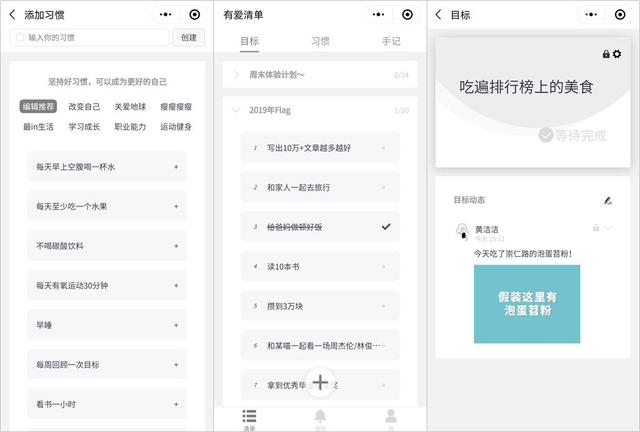Image resolution: width=640 pixels, height=432 pixels.
Task: Click the lock icon on the goal card
Action: click(606, 54)
